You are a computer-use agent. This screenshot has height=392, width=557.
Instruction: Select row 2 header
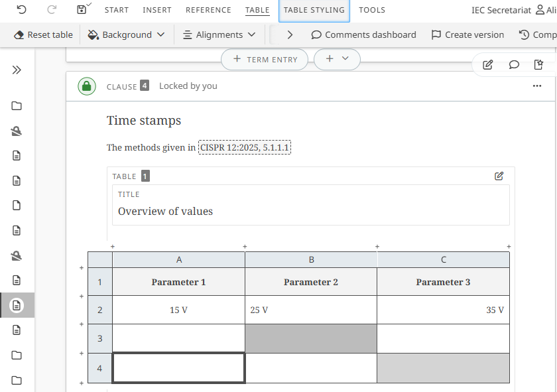[100, 310]
